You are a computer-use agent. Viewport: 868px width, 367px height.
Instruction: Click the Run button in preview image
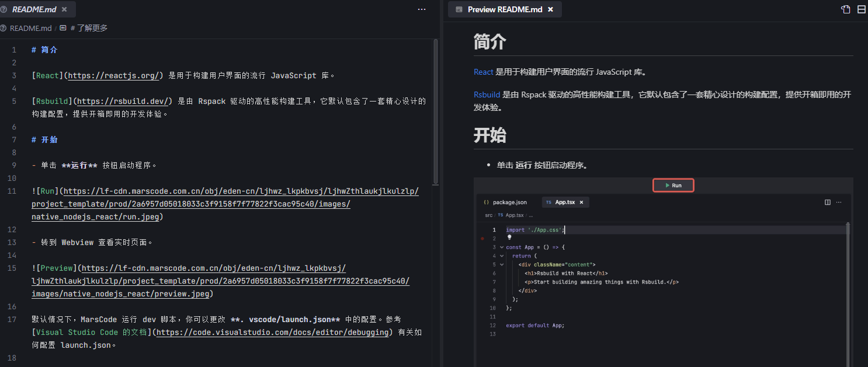click(673, 185)
